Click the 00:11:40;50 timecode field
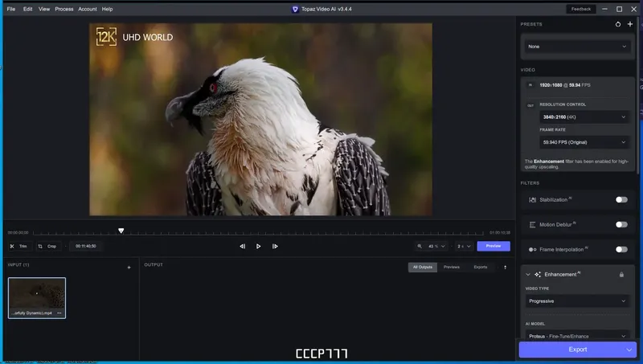Viewport: 643px width, 364px height. click(86, 246)
